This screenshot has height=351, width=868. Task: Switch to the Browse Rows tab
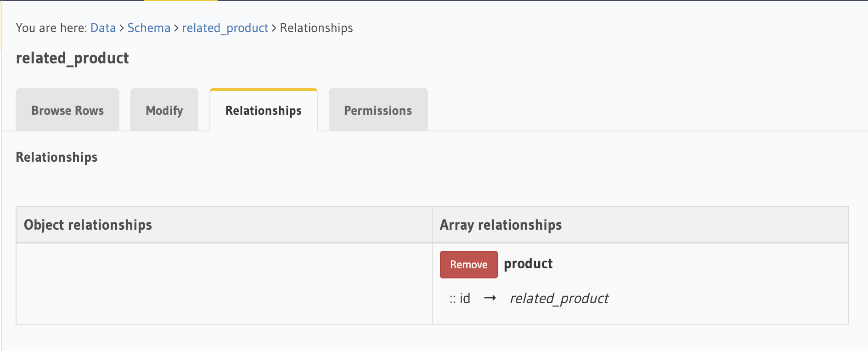pos(68,110)
